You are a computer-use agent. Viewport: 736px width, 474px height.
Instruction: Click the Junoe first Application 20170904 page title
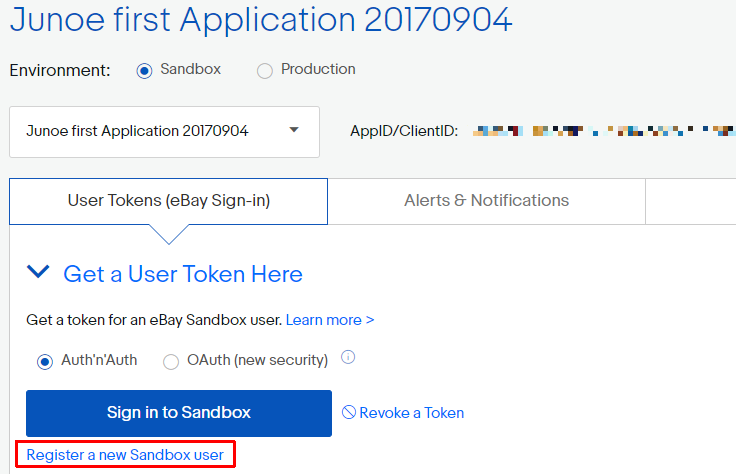click(261, 20)
